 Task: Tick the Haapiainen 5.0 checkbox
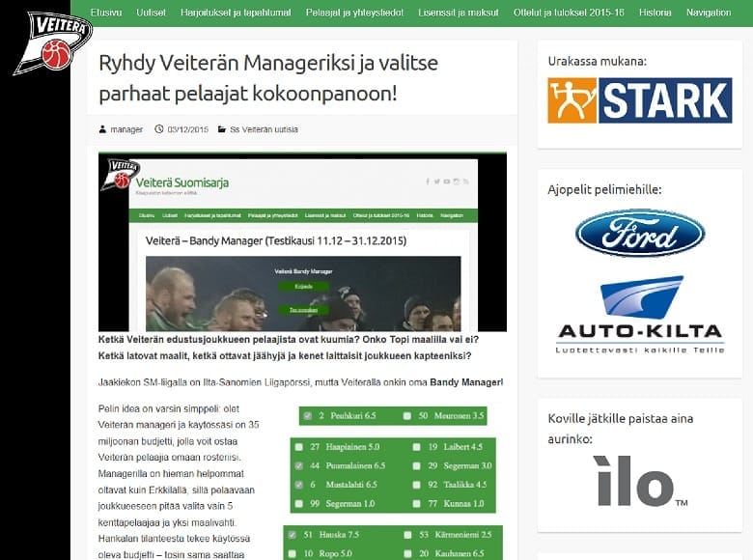(x=298, y=448)
